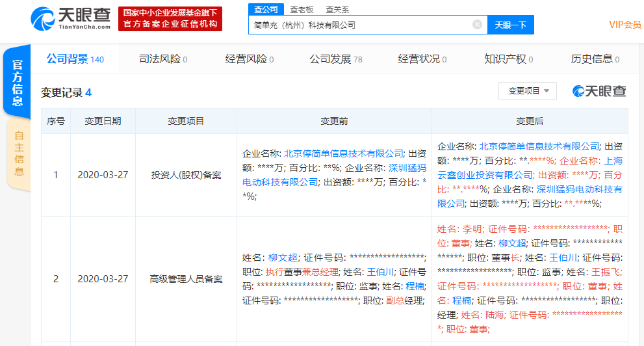Select the 高级管理人员备案 cell
The image size is (644, 346).
(x=186, y=279)
